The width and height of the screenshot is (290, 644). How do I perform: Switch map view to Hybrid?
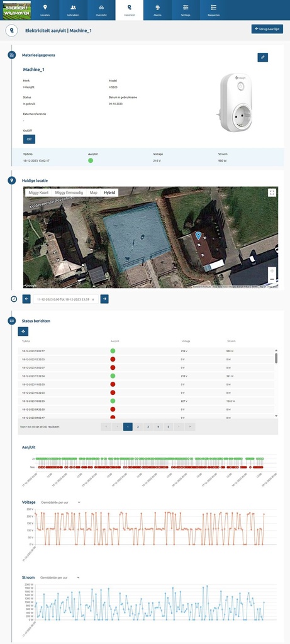click(109, 192)
